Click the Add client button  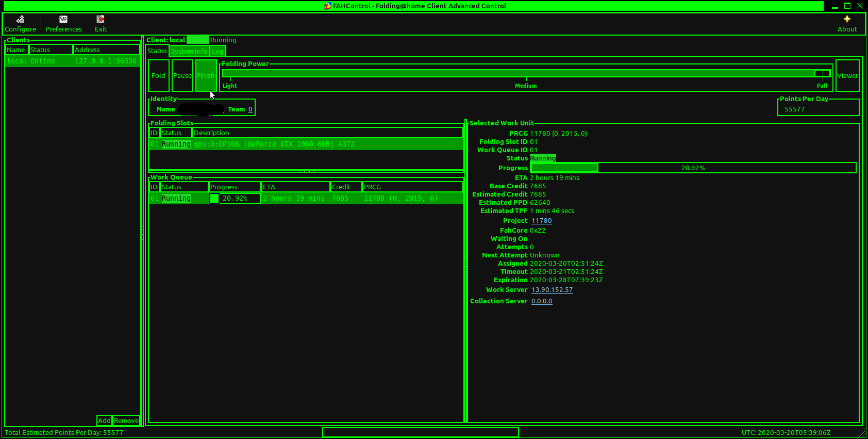pyautogui.click(x=104, y=420)
